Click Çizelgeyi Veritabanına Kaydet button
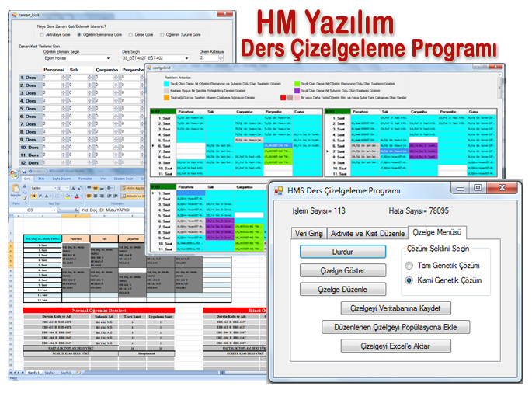 395,308
